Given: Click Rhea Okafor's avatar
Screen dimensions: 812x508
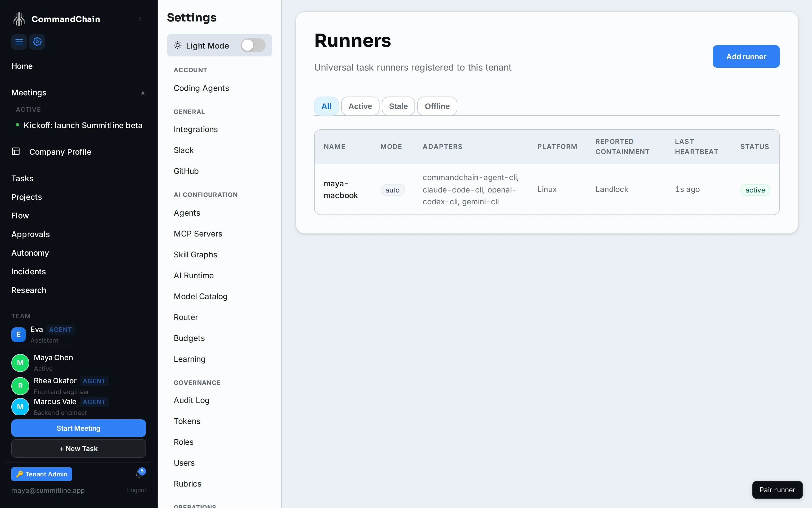Looking at the screenshot, I should coord(20,386).
